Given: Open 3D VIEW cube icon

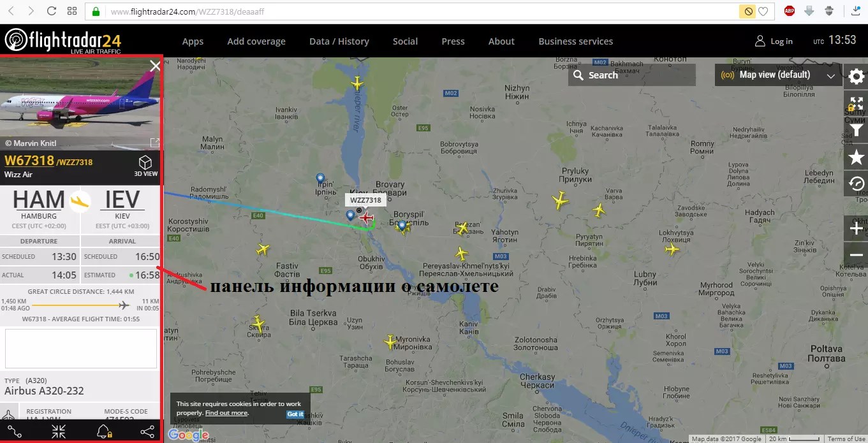Looking at the screenshot, I should pos(145,165).
